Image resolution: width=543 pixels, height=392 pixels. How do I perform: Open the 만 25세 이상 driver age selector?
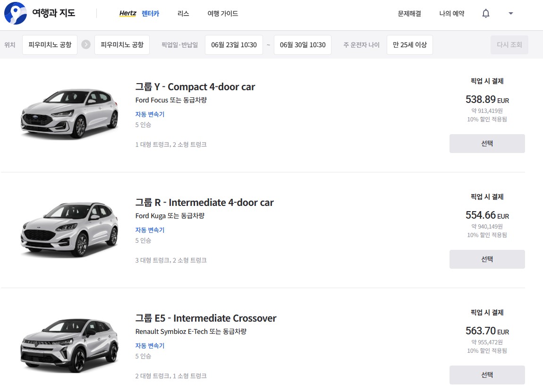tap(409, 45)
